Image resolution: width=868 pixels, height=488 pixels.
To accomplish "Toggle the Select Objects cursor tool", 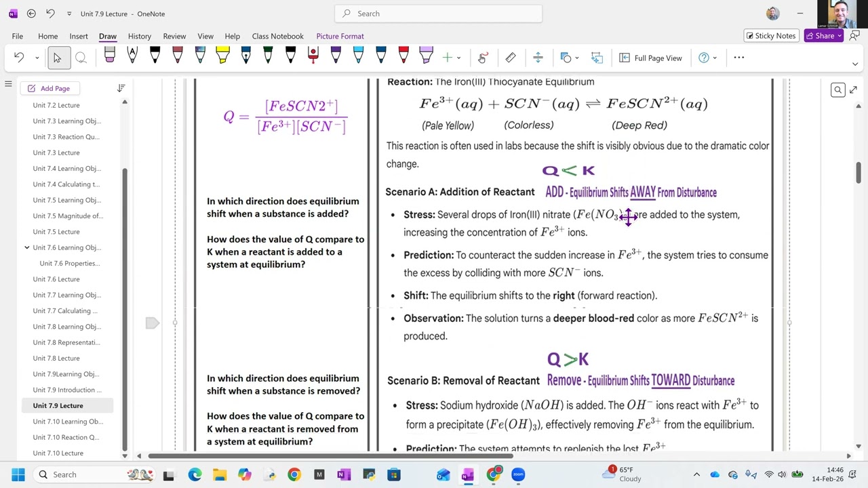I will (58, 58).
